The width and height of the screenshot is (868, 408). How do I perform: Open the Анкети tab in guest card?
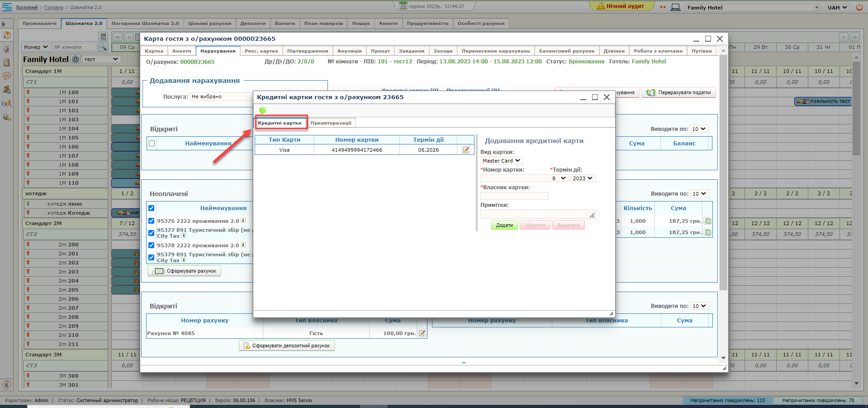[181, 51]
